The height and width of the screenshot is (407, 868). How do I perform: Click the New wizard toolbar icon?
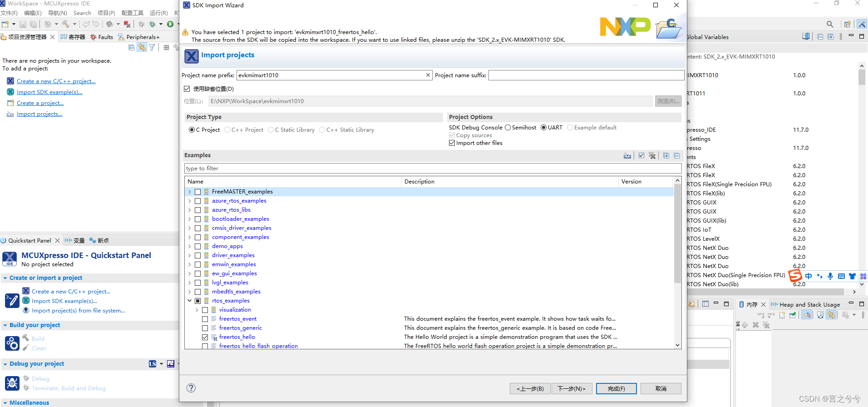click(5, 24)
